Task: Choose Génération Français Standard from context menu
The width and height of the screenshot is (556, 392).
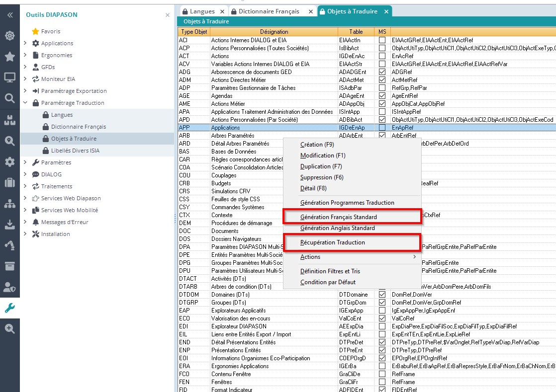Action: 339,217
